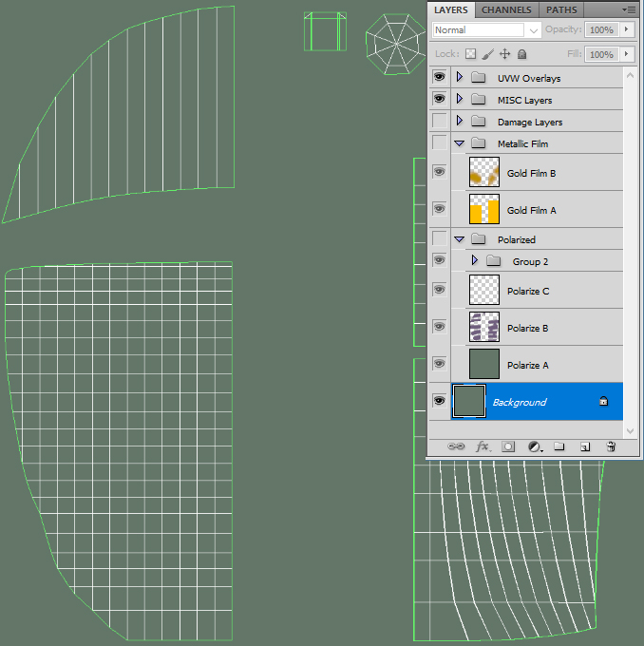Collapse the Polarized group
This screenshot has width=644, height=646.
(x=460, y=239)
